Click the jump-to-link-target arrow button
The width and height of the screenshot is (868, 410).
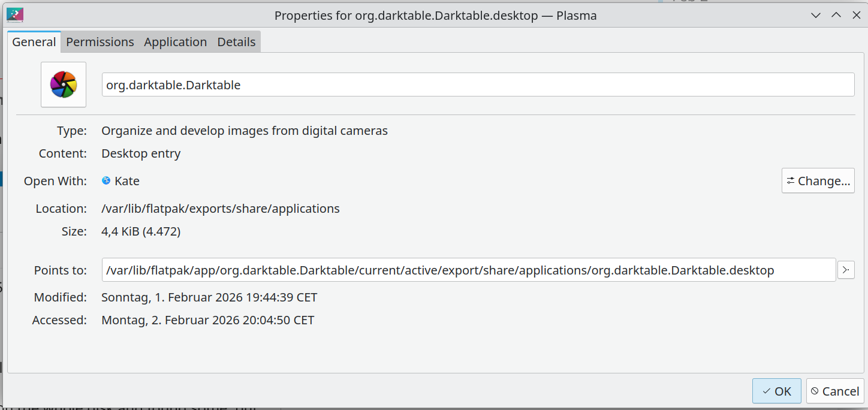(846, 270)
